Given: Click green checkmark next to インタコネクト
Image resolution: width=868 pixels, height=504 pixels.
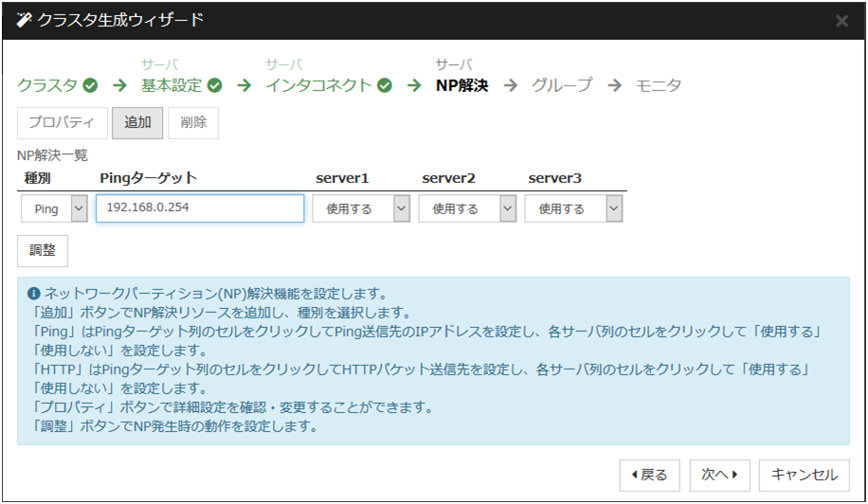Looking at the screenshot, I should pos(384,85).
